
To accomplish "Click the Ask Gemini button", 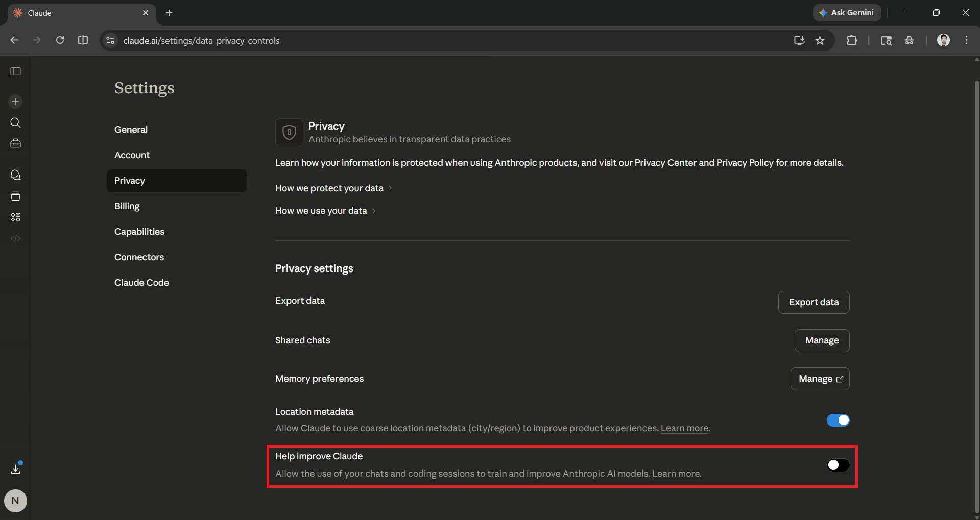I will click(x=847, y=13).
